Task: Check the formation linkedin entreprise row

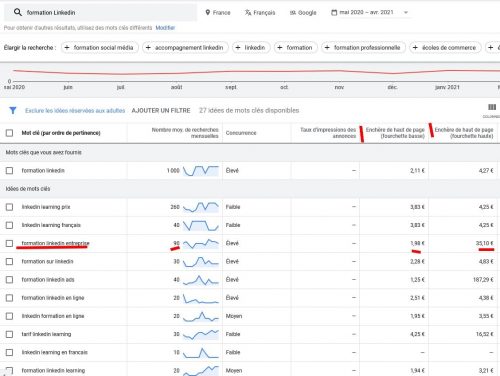Action: [9, 243]
